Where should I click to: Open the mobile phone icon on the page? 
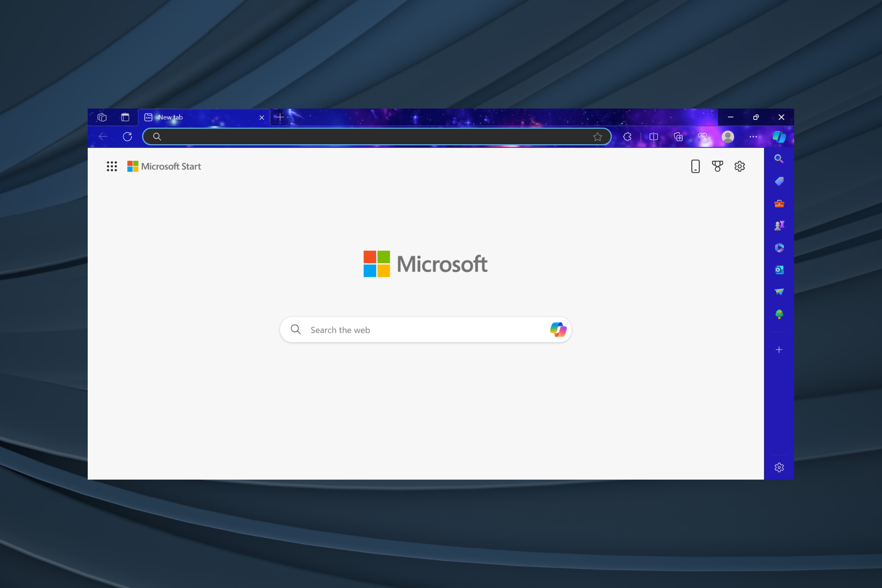point(695,166)
